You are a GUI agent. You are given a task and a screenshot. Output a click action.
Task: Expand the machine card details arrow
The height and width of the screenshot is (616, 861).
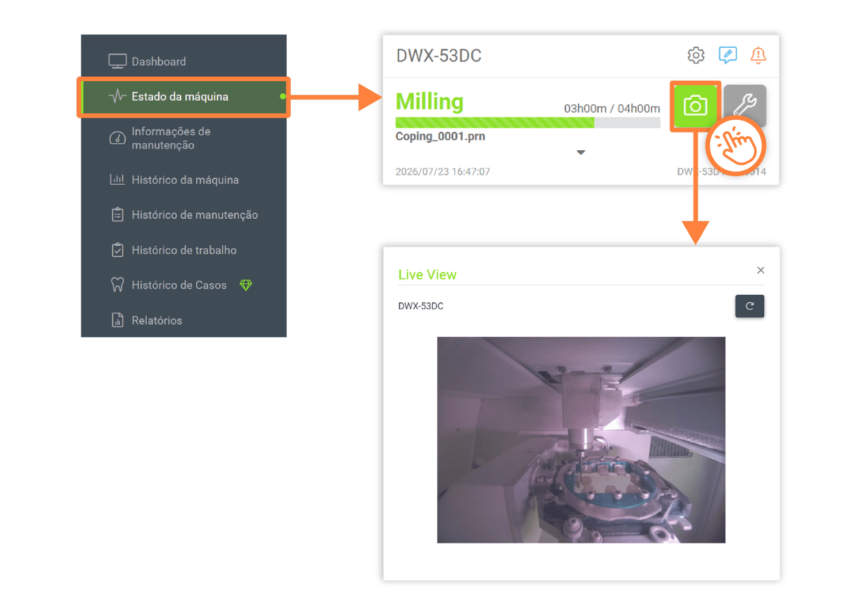[x=581, y=153]
